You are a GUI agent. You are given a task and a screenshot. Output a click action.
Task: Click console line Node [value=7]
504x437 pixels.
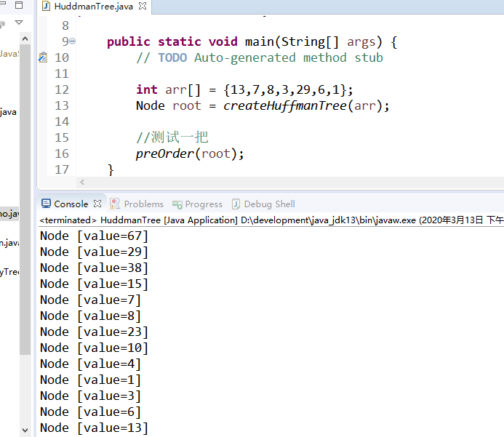click(90, 300)
